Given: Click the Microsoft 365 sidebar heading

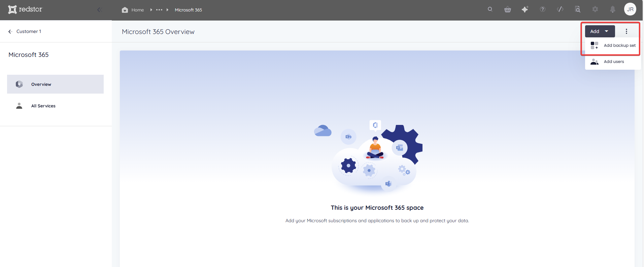Looking at the screenshot, I should pos(29,55).
